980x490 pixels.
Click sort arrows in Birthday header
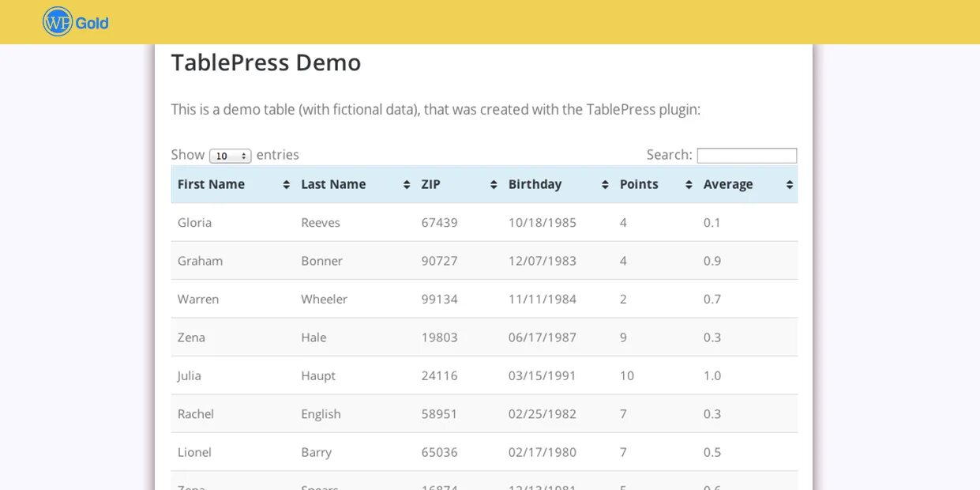click(x=605, y=185)
